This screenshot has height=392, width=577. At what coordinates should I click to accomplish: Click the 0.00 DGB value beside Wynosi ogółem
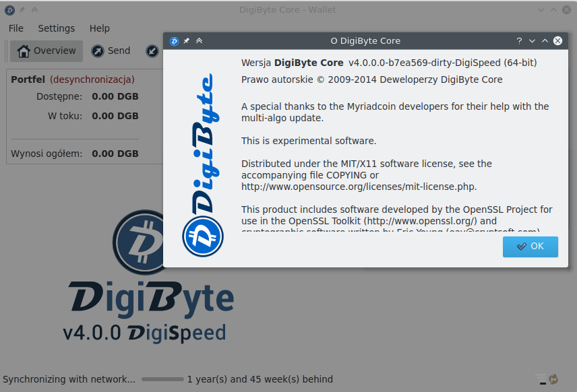pyautogui.click(x=115, y=154)
